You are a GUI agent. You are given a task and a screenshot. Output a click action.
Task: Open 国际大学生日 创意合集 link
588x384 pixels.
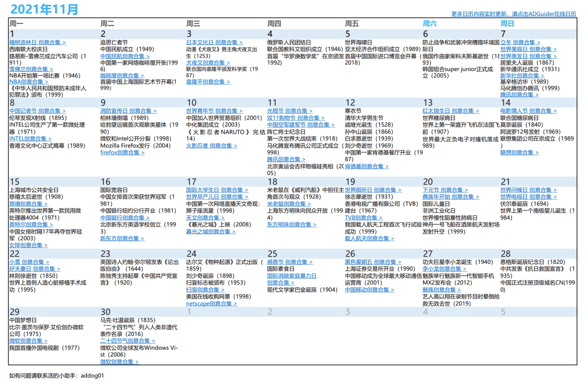[217, 190]
